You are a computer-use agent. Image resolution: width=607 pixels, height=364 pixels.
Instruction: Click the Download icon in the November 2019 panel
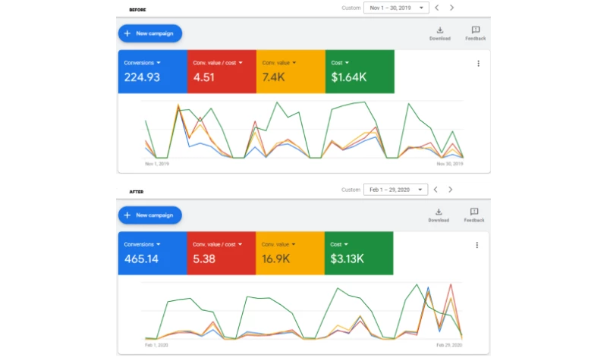(439, 31)
